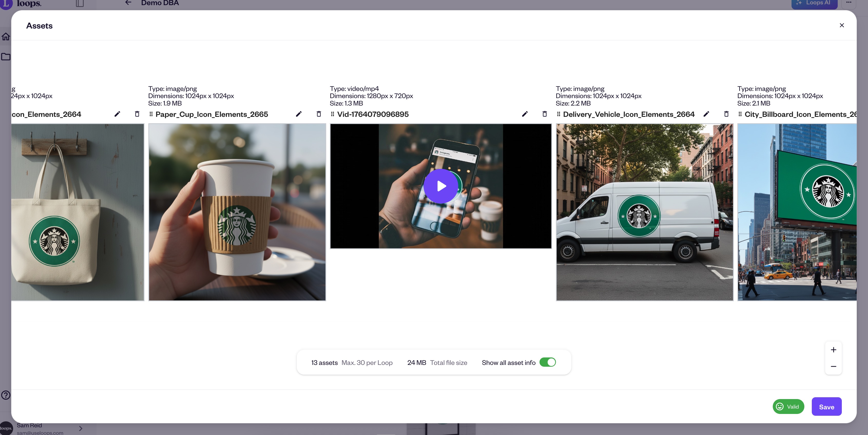Navigate back using the arrow beside Demo DBA
Viewport: 868px width, 435px height.
(x=128, y=2)
